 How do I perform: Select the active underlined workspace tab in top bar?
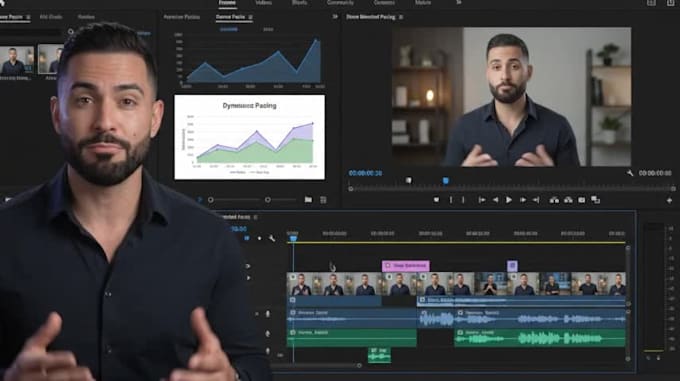[227, 3]
